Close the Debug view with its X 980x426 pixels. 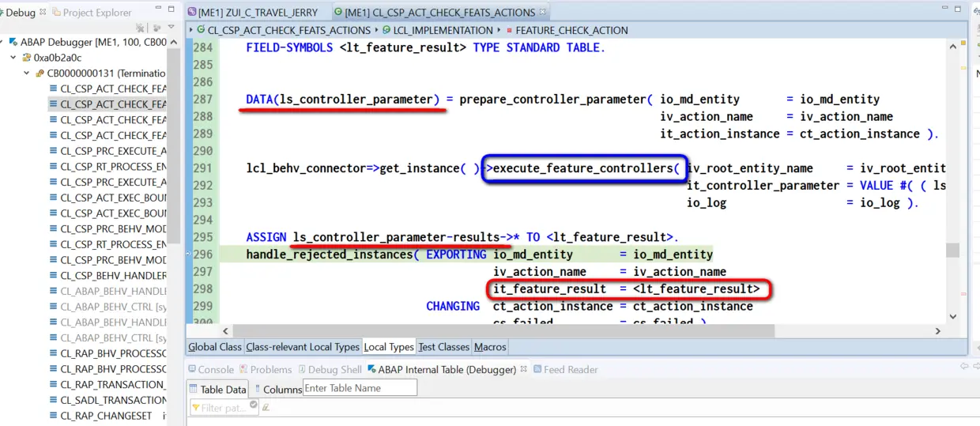coord(43,12)
